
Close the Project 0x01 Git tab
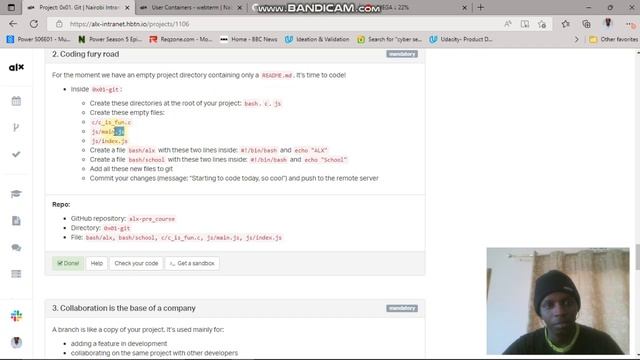(127, 7)
